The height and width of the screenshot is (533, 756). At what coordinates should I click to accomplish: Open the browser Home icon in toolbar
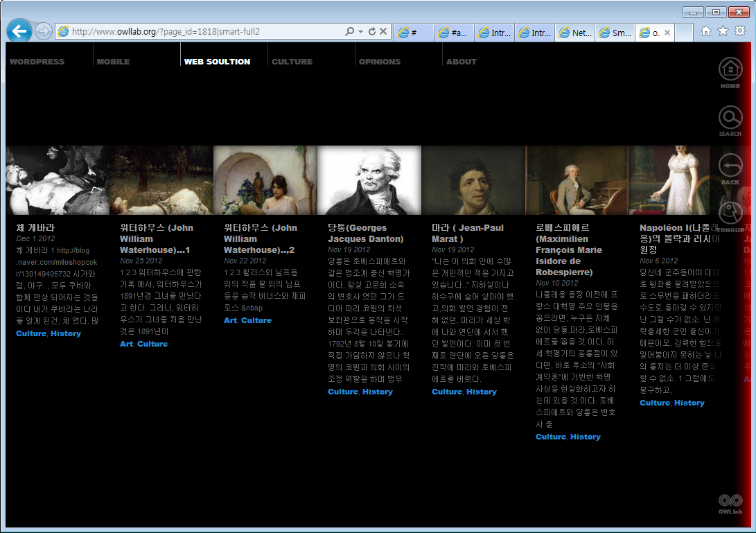coord(706,31)
